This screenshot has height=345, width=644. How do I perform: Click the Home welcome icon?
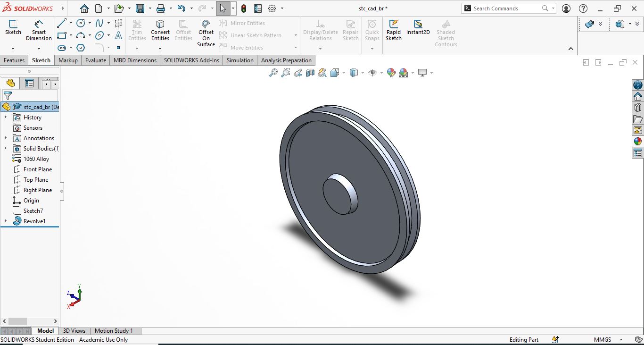tap(84, 8)
